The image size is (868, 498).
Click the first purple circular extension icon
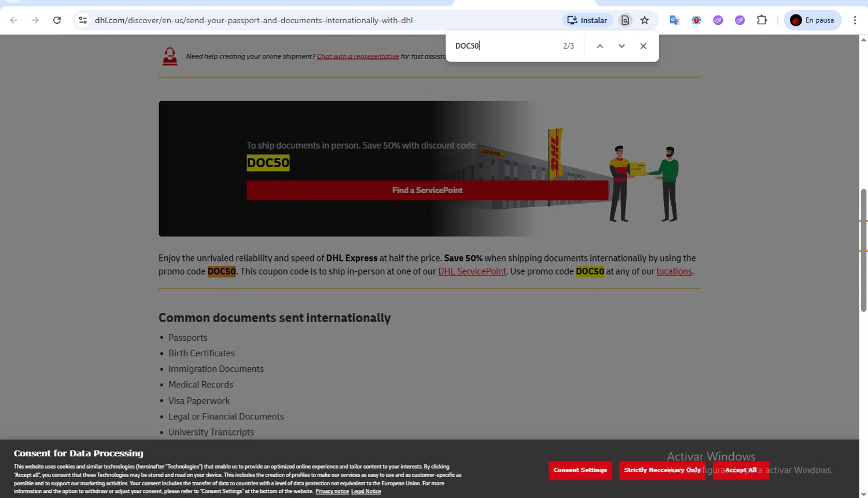coord(718,20)
